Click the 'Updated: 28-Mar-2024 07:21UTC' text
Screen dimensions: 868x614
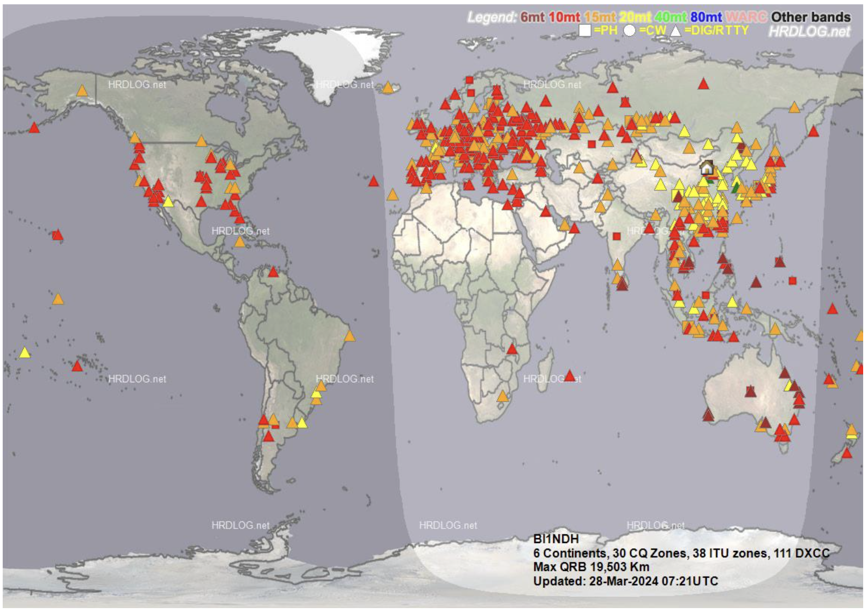tap(625, 581)
